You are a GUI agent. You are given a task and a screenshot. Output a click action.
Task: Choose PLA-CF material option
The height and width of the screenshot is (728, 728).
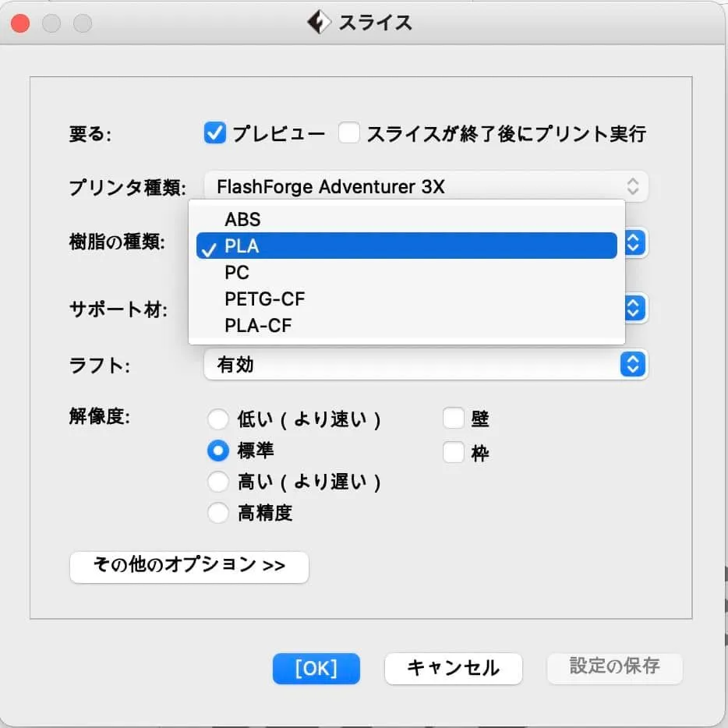click(x=258, y=326)
